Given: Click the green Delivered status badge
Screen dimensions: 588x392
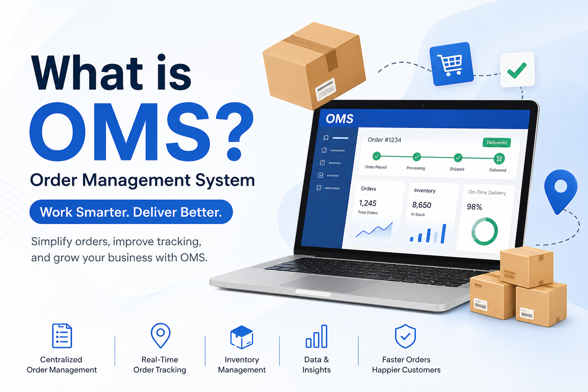Looking at the screenshot, I should tap(497, 142).
